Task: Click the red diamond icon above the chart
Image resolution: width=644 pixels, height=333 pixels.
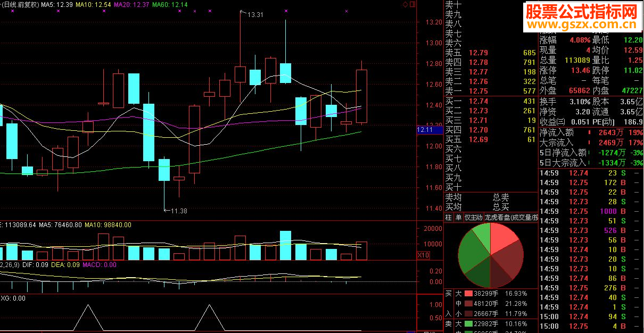Action: 405,4
